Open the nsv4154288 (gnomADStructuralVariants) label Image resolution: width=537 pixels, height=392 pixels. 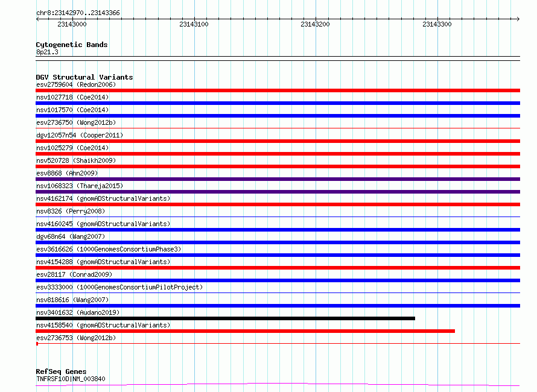[103, 262]
